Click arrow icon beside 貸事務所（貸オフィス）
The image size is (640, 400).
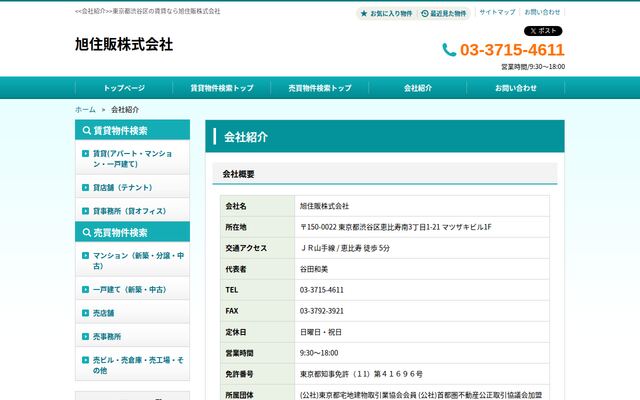85,211
